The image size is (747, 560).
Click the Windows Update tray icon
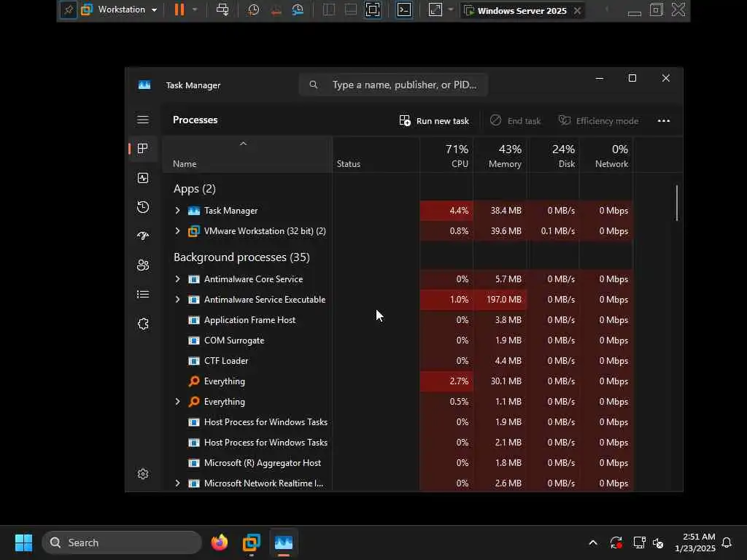[616, 542]
